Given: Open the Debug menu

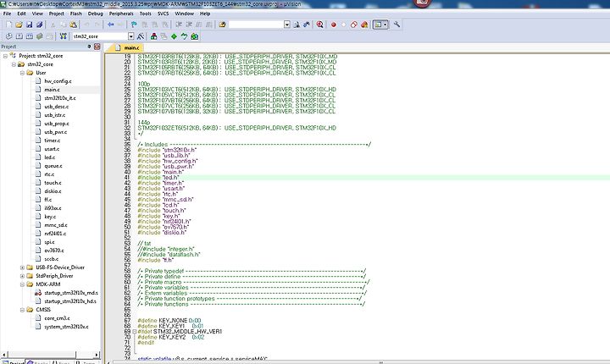Looking at the screenshot, I should (95, 14).
